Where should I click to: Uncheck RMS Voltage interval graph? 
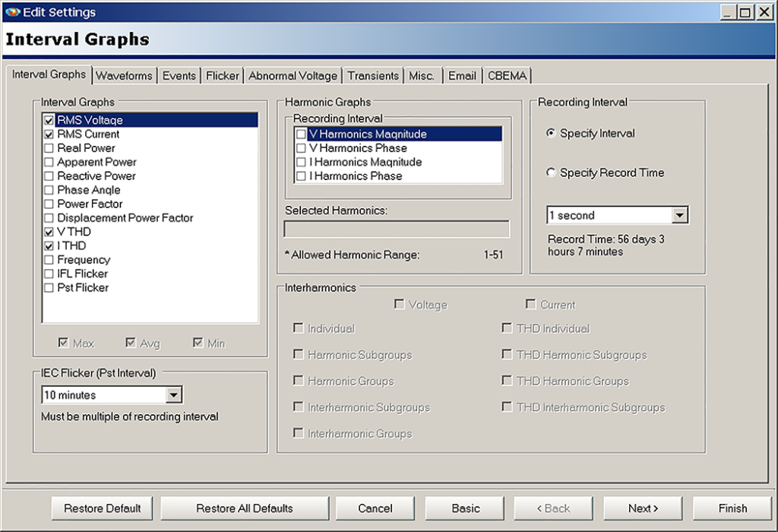tap(49, 120)
